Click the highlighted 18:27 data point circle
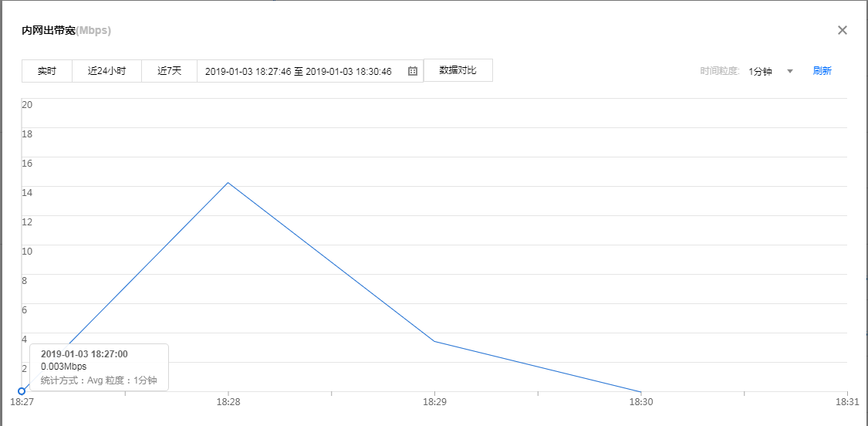868x426 pixels. click(22, 391)
